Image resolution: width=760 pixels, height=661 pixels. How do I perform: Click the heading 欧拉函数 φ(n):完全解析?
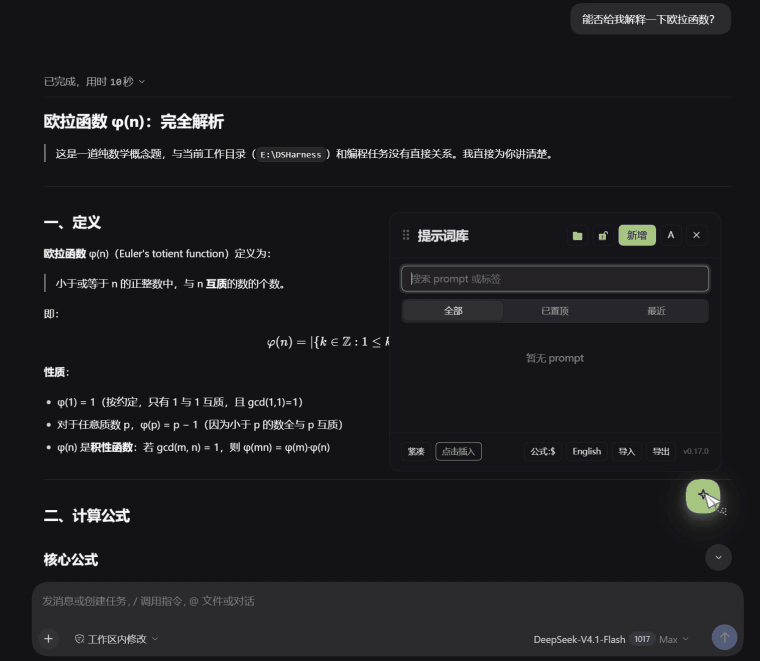[134, 122]
